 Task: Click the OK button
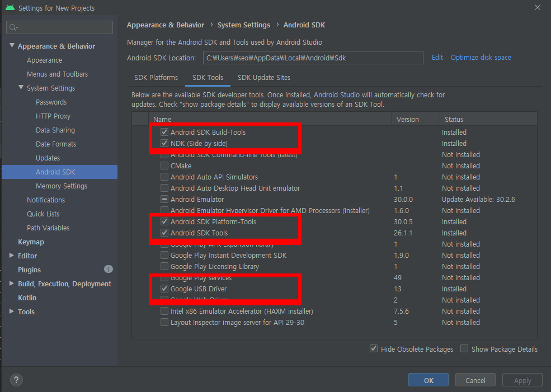tap(428, 380)
